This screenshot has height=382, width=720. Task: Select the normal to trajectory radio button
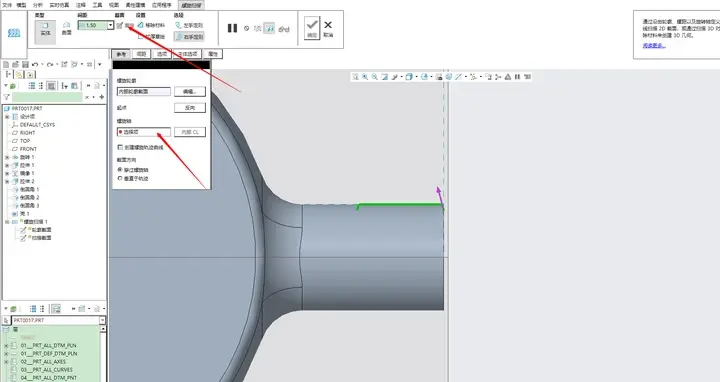click(x=120, y=178)
